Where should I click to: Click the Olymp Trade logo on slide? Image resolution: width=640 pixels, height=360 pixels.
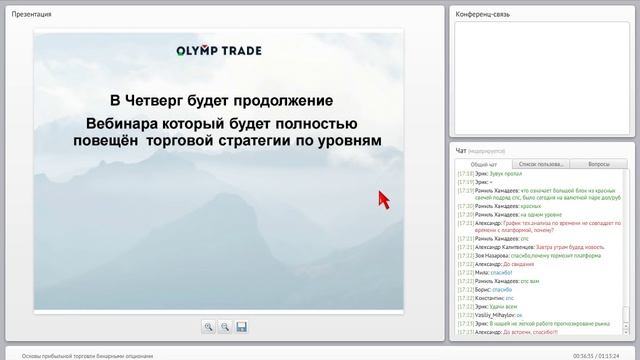point(219,51)
